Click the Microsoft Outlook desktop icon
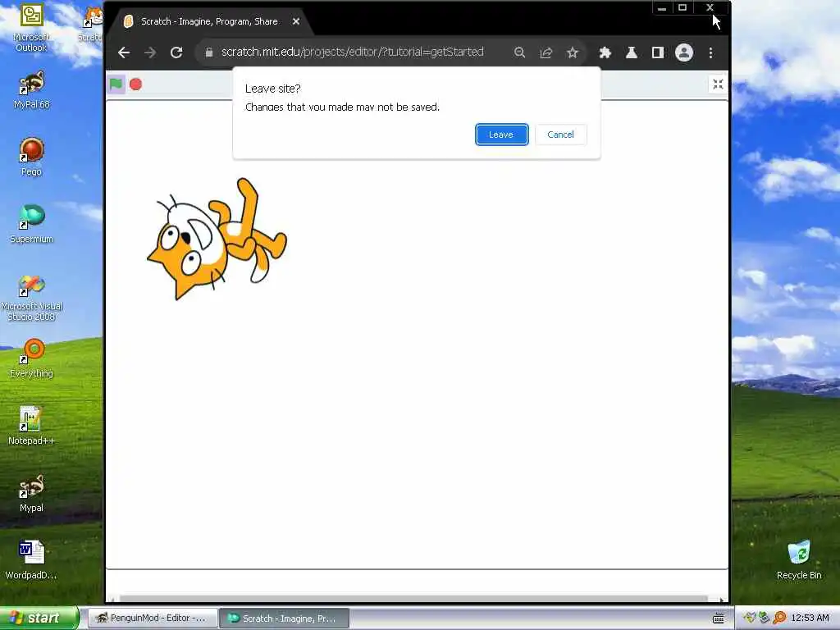 pyautogui.click(x=31, y=27)
